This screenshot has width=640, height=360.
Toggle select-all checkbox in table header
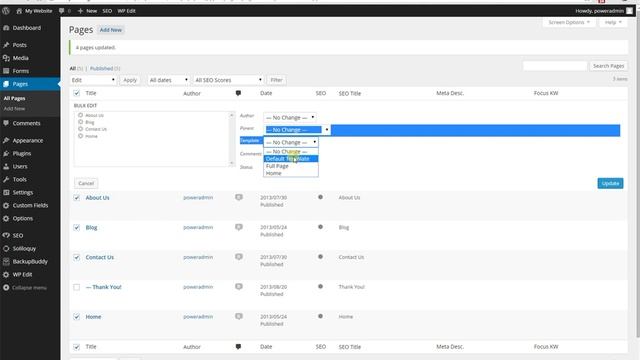(x=77, y=93)
